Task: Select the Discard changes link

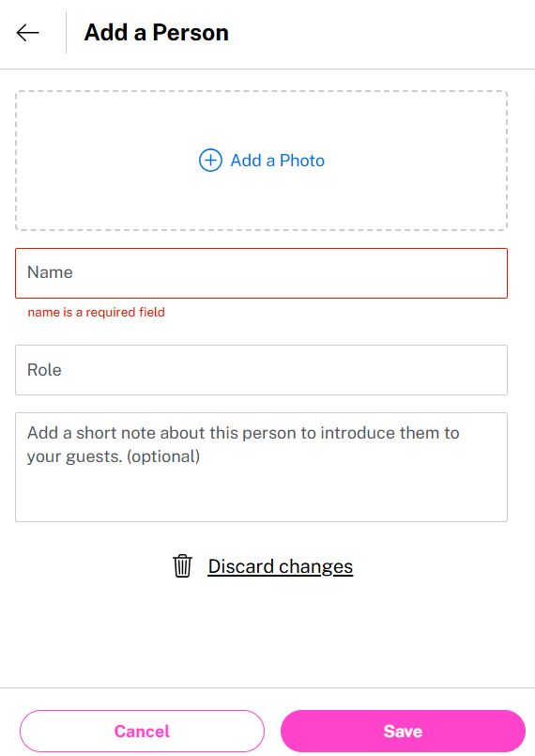Action: [281, 566]
